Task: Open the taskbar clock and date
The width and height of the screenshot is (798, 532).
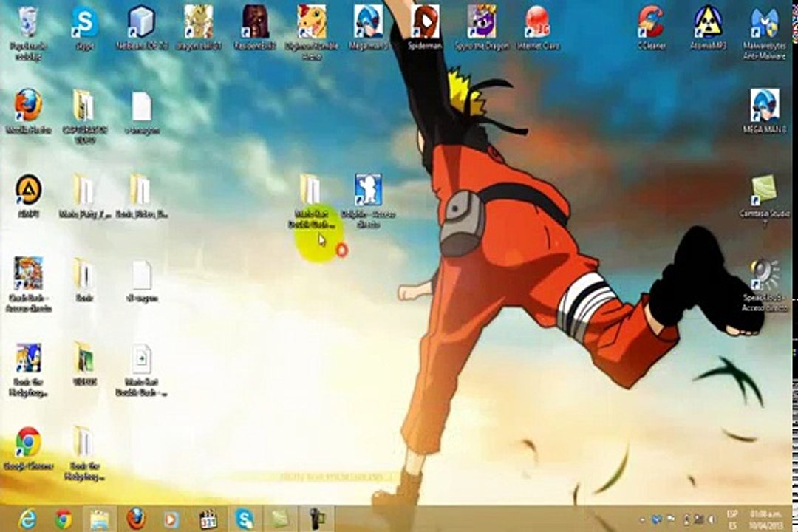Action: point(765,519)
